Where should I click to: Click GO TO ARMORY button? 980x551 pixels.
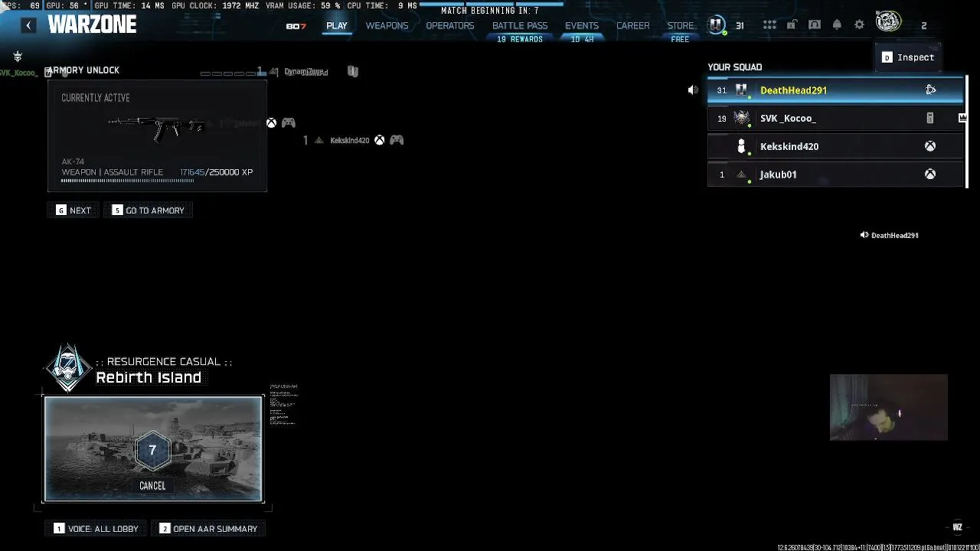[x=149, y=210]
